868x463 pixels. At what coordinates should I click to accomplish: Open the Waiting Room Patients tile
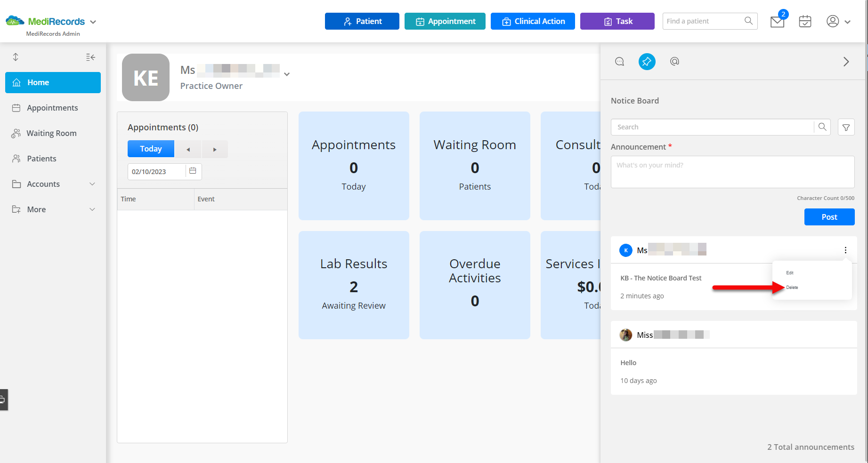click(475, 166)
